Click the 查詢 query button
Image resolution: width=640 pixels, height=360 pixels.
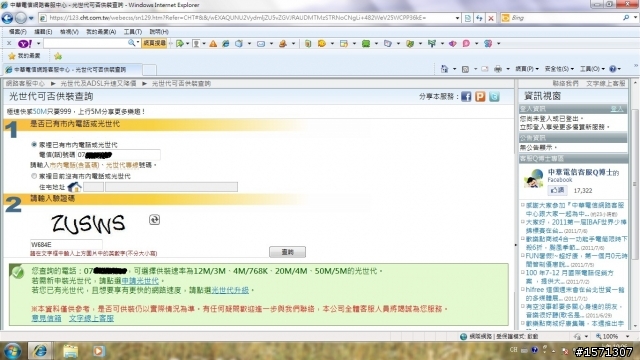tap(287, 252)
